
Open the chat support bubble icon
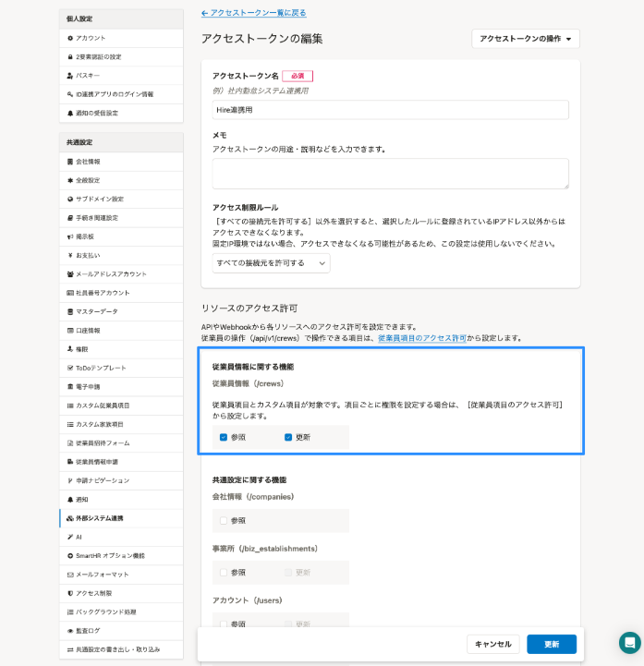coord(629,643)
